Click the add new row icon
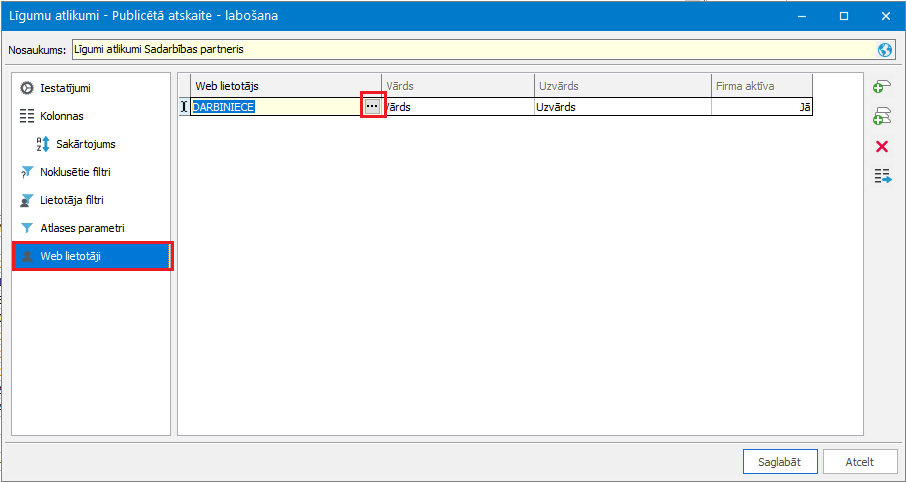906x482 pixels. [x=882, y=87]
